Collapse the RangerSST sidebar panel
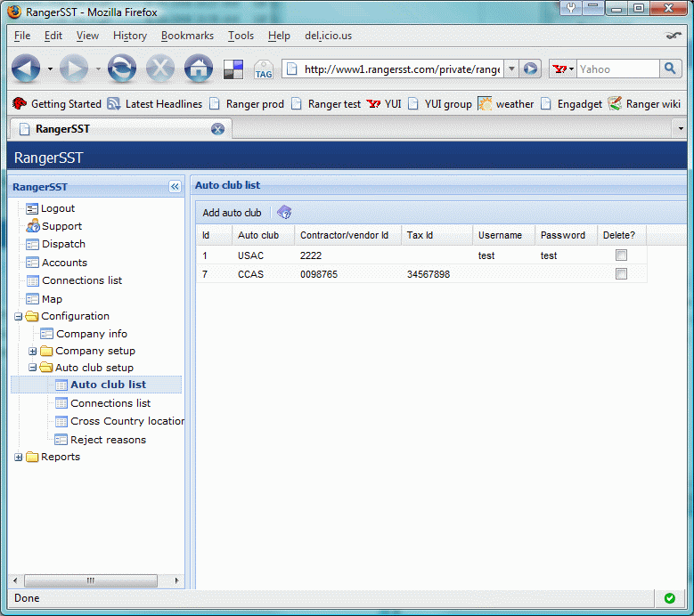This screenshot has height=616, width=694. [175, 187]
